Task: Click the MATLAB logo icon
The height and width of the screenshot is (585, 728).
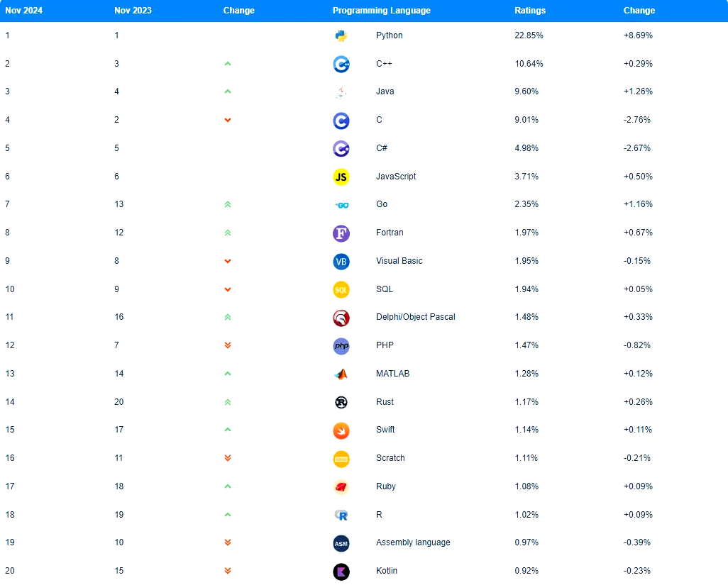Action: coord(341,374)
